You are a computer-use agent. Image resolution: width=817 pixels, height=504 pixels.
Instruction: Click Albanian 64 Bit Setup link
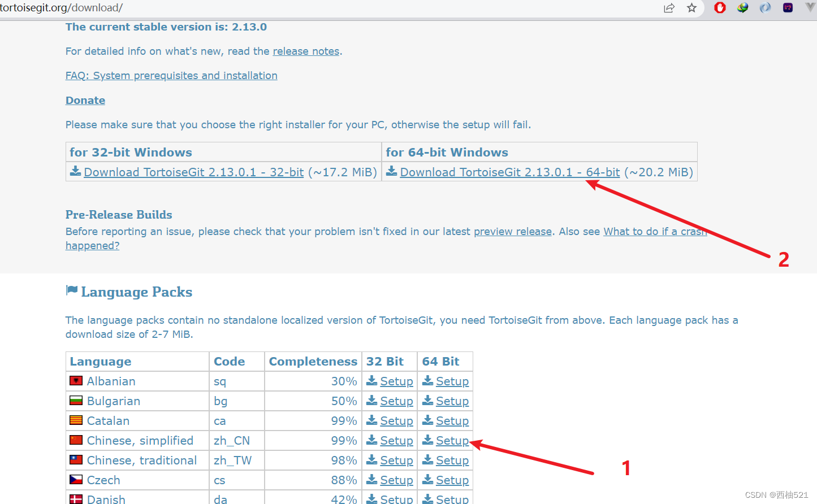pyautogui.click(x=452, y=381)
